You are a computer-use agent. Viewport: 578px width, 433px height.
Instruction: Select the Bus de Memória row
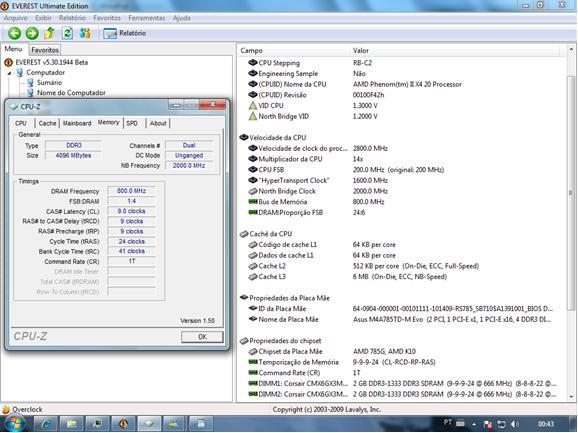(x=401, y=202)
